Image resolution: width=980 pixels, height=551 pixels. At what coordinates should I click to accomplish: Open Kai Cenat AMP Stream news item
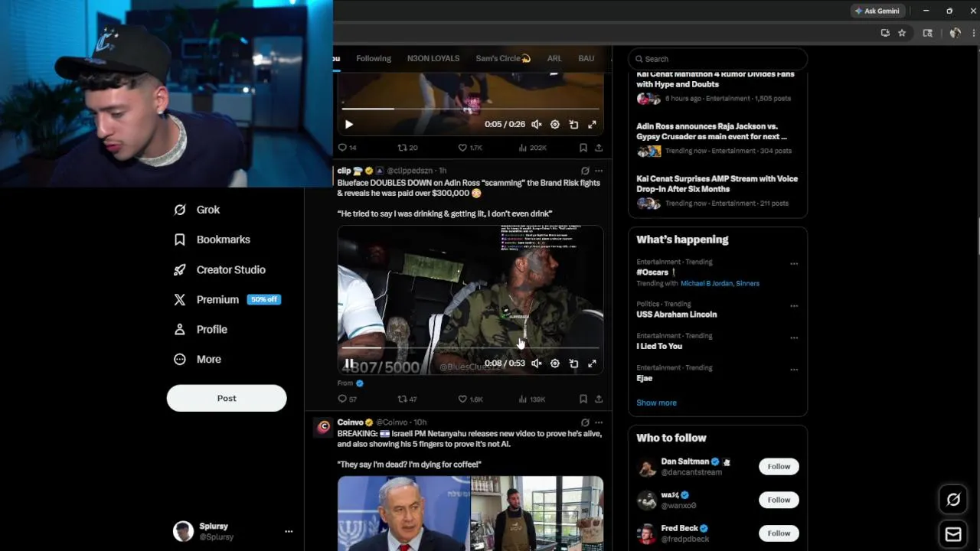(x=717, y=191)
